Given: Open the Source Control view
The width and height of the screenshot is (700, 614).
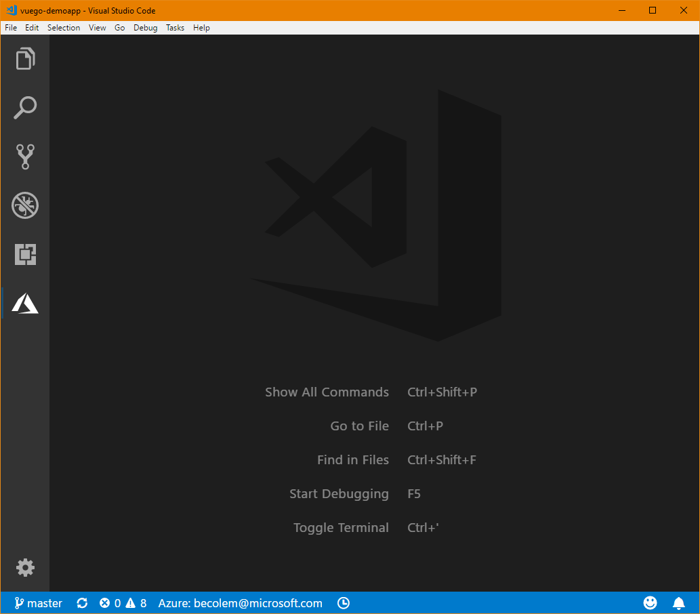Looking at the screenshot, I should pyautogui.click(x=25, y=156).
